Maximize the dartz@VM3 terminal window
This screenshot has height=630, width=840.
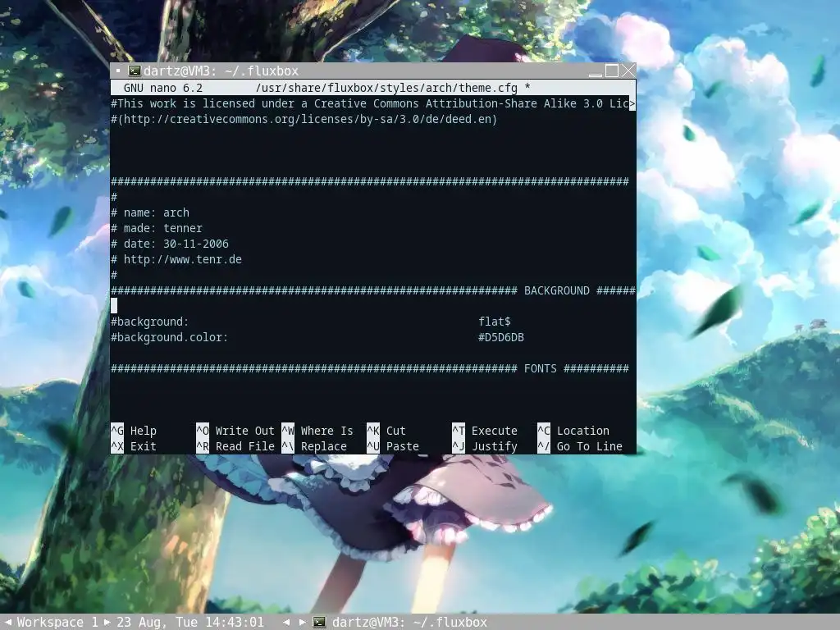tap(612, 71)
